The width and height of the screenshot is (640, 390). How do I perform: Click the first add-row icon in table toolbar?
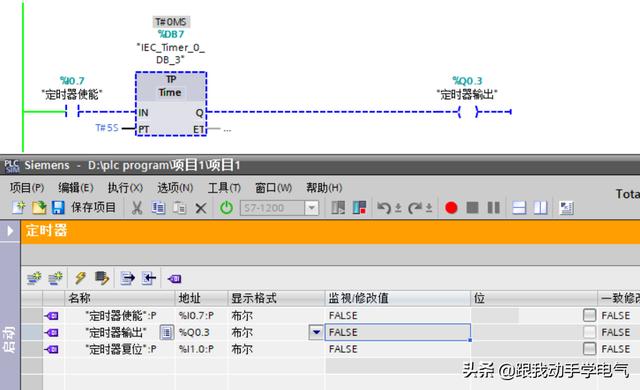click(x=34, y=278)
